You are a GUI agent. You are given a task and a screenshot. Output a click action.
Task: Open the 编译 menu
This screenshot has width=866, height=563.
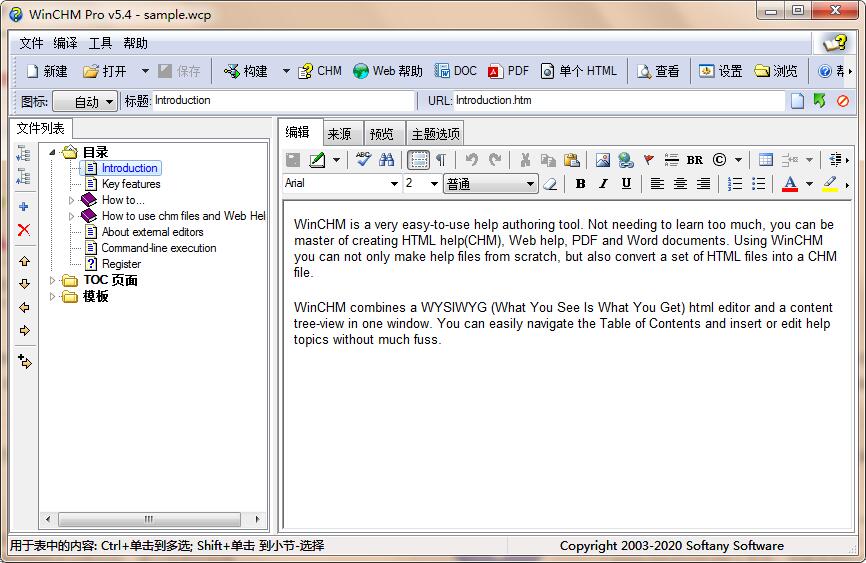click(65, 43)
